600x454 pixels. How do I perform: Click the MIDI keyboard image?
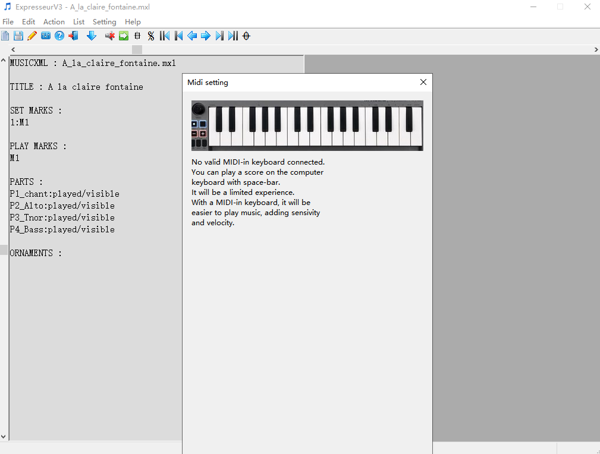[x=307, y=125]
